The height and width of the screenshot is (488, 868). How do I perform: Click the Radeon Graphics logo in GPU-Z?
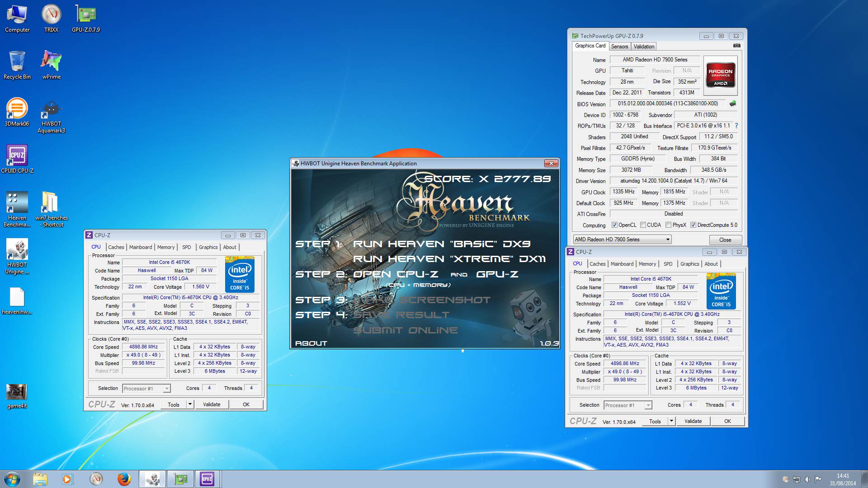click(x=720, y=75)
